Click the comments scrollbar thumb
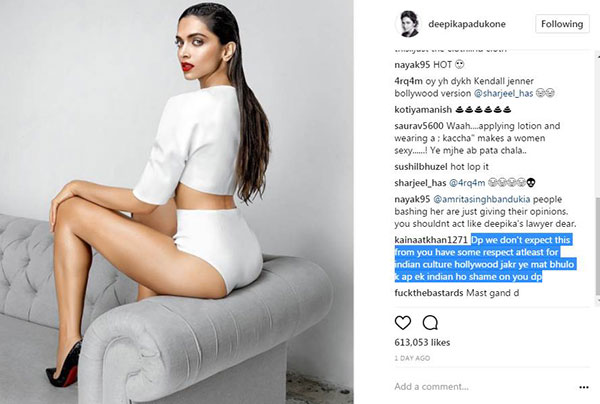 click(598, 247)
